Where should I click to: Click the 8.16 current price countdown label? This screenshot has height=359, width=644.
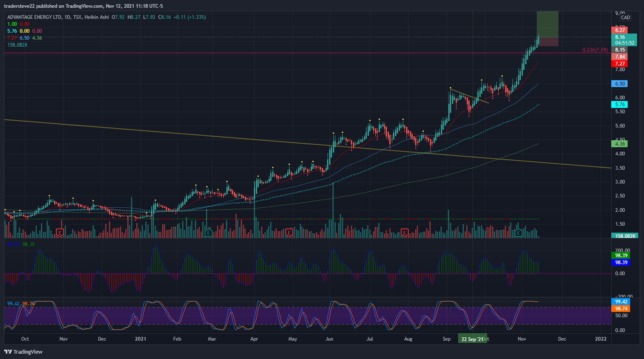624,40
